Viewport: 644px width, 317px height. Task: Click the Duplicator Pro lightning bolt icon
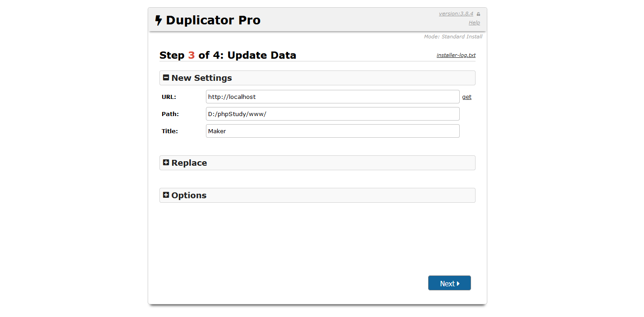(x=159, y=20)
